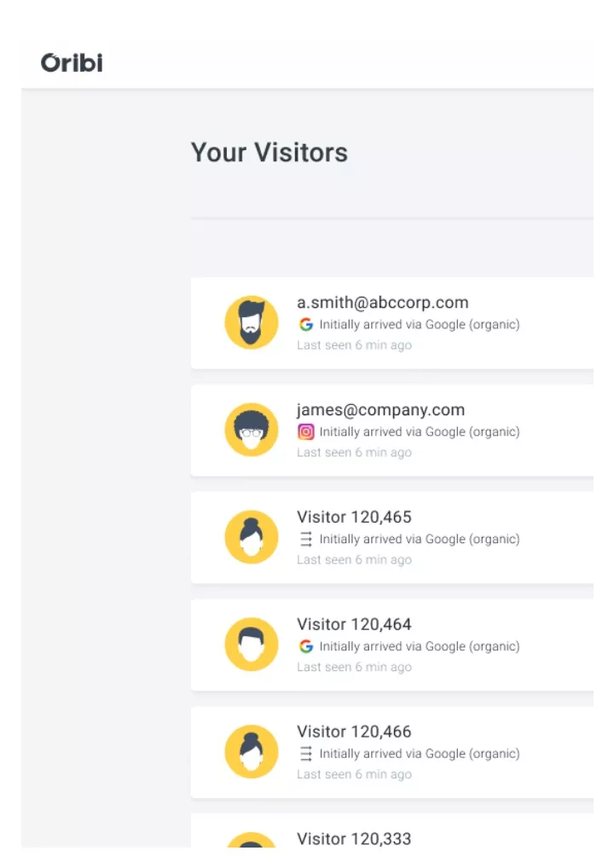614x868 pixels.
Task: Open the avatar for Visitor 120,466
Action: pos(252,752)
